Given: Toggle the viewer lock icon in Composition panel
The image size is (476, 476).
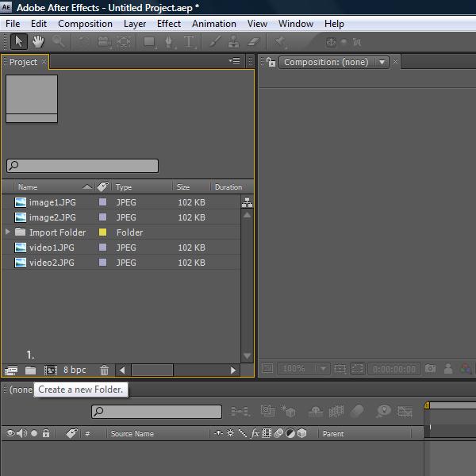Looking at the screenshot, I should [x=271, y=62].
